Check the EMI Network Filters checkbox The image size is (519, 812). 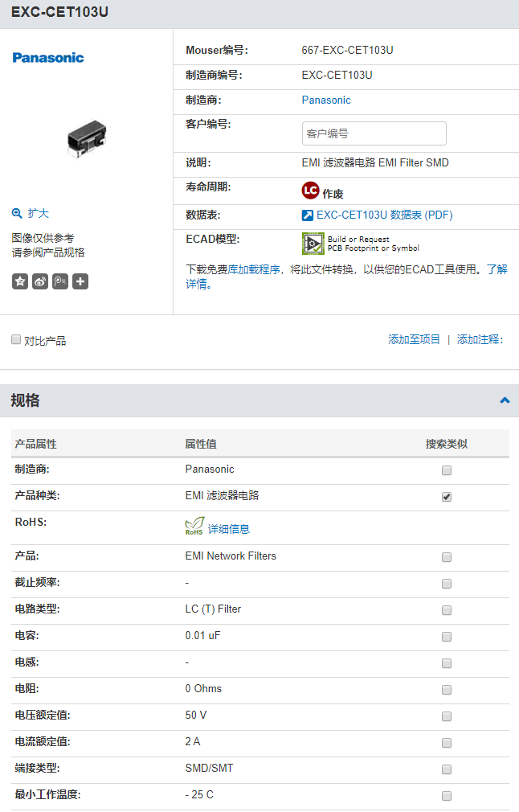click(447, 557)
